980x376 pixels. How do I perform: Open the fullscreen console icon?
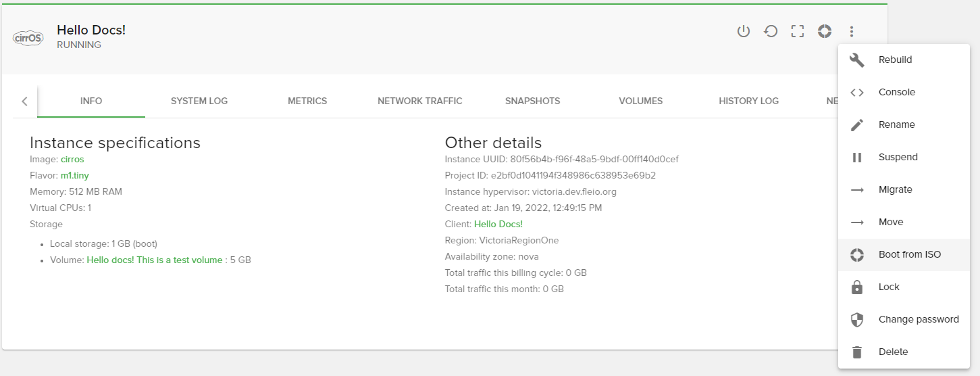tap(798, 31)
